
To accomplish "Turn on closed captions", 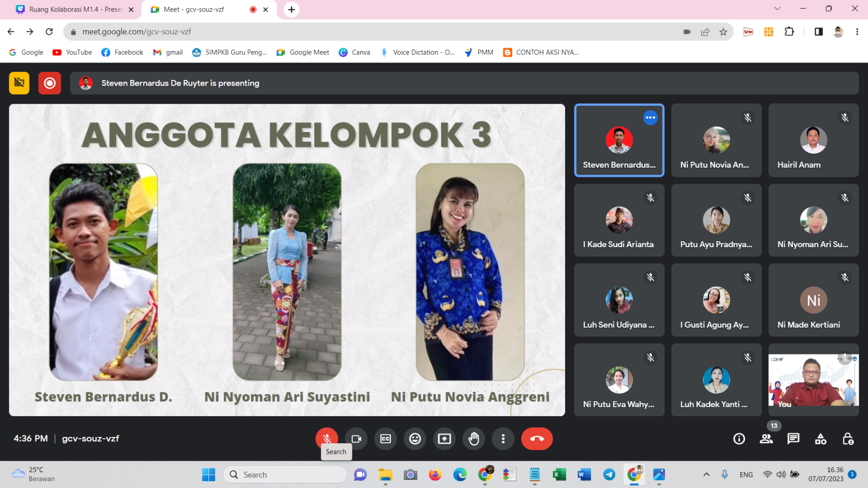I will click(x=385, y=439).
